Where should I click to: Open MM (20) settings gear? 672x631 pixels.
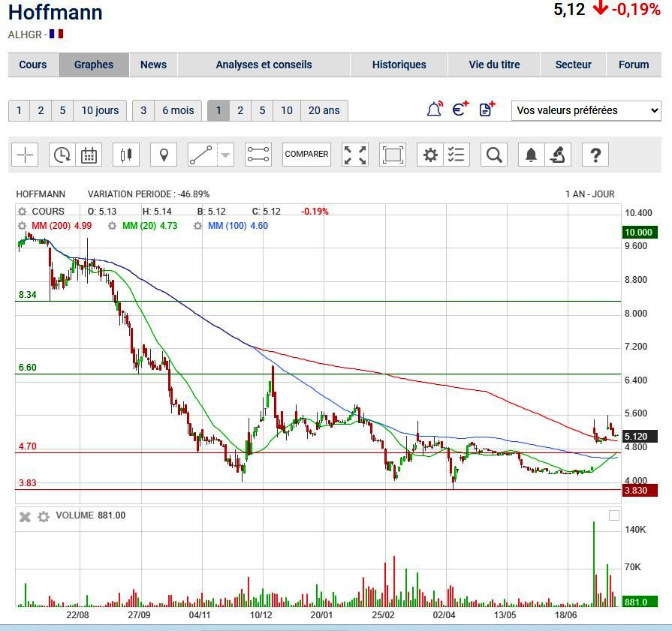click(x=113, y=226)
